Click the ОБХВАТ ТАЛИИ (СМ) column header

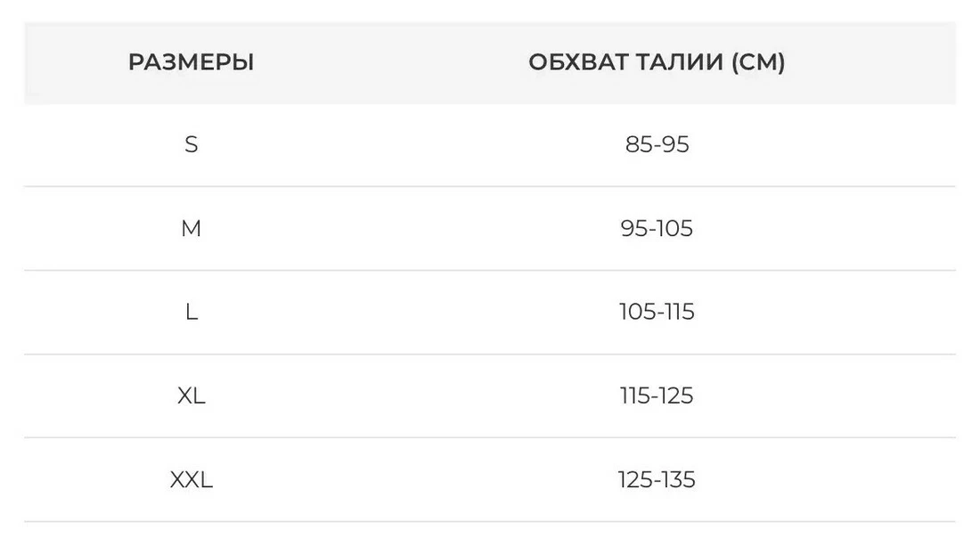[x=657, y=62]
